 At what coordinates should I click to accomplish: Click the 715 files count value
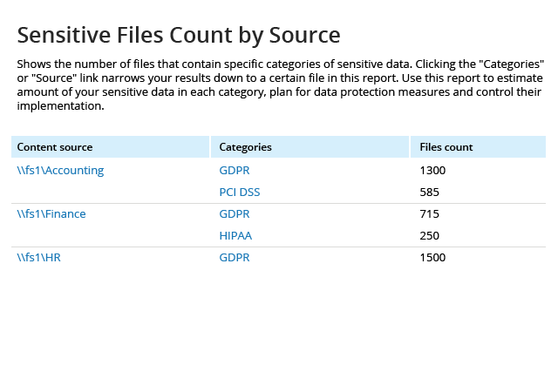429,213
